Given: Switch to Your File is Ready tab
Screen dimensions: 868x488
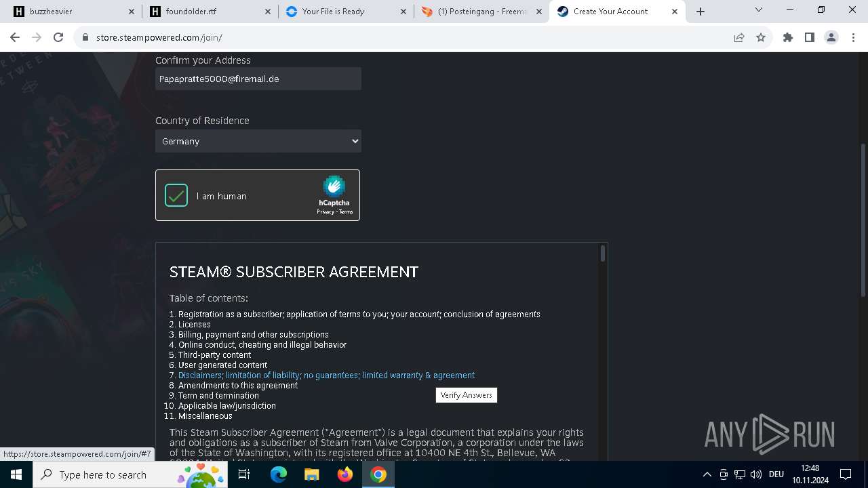Looking at the screenshot, I should coord(345,12).
